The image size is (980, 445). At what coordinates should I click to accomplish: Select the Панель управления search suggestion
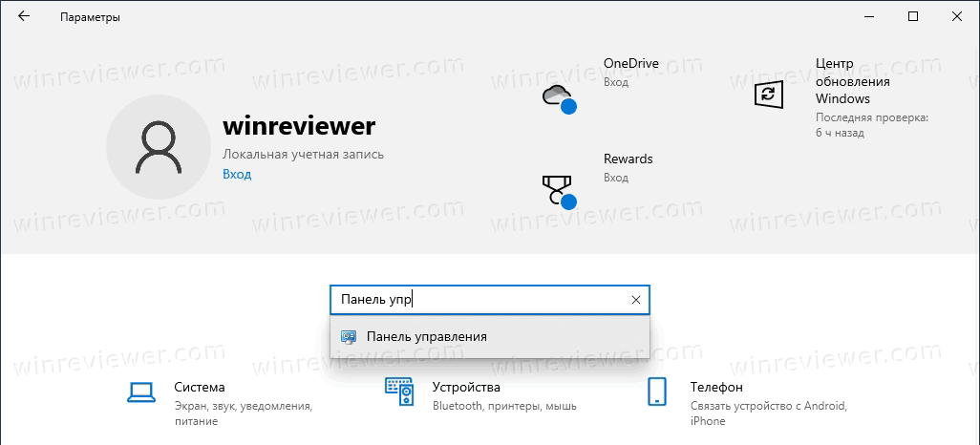coord(427,336)
